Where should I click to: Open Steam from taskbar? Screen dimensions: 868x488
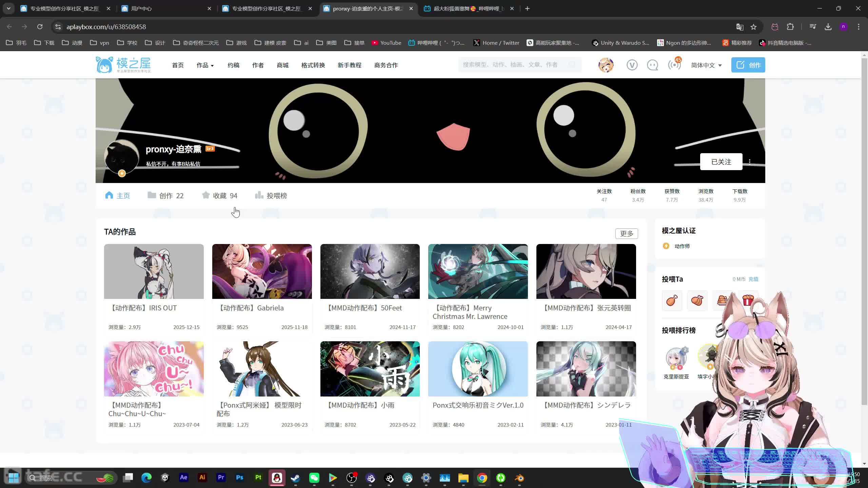click(x=295, y=478)
